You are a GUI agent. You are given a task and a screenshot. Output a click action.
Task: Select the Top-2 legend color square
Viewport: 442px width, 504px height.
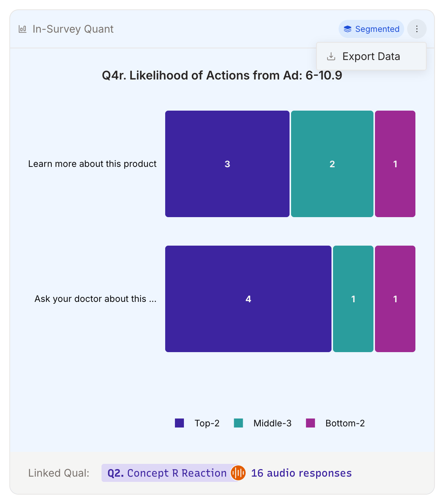pos(179,423)
